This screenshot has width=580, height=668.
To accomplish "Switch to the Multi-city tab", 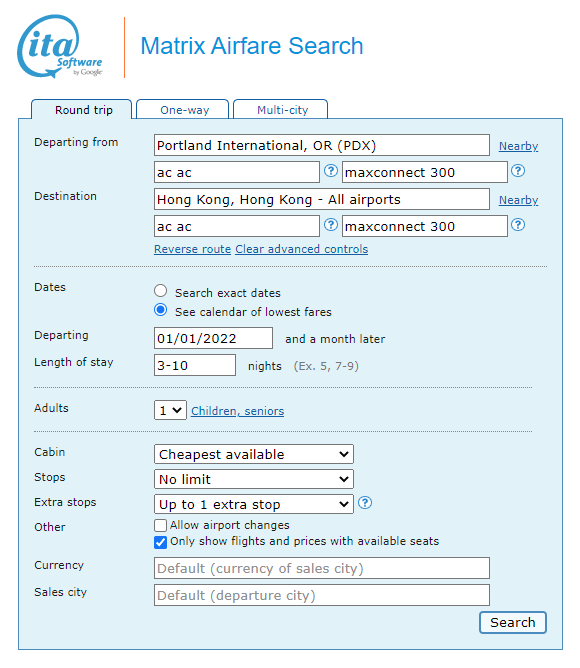I will [x=282, y=110].
